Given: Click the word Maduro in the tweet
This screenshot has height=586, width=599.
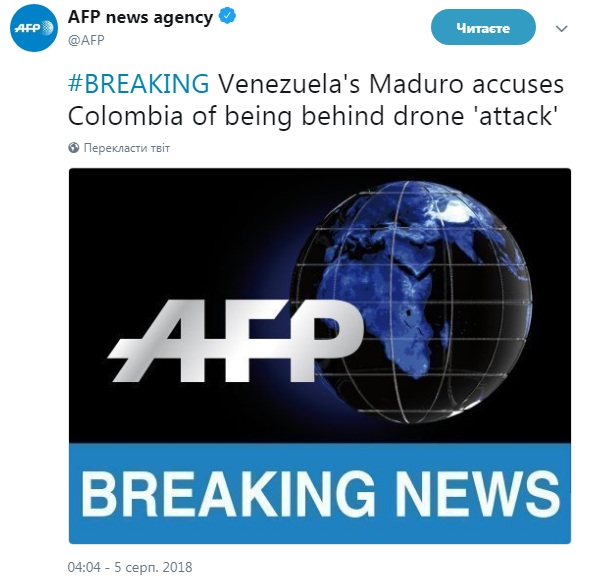Looking at the screenshot, I should 416,84.
